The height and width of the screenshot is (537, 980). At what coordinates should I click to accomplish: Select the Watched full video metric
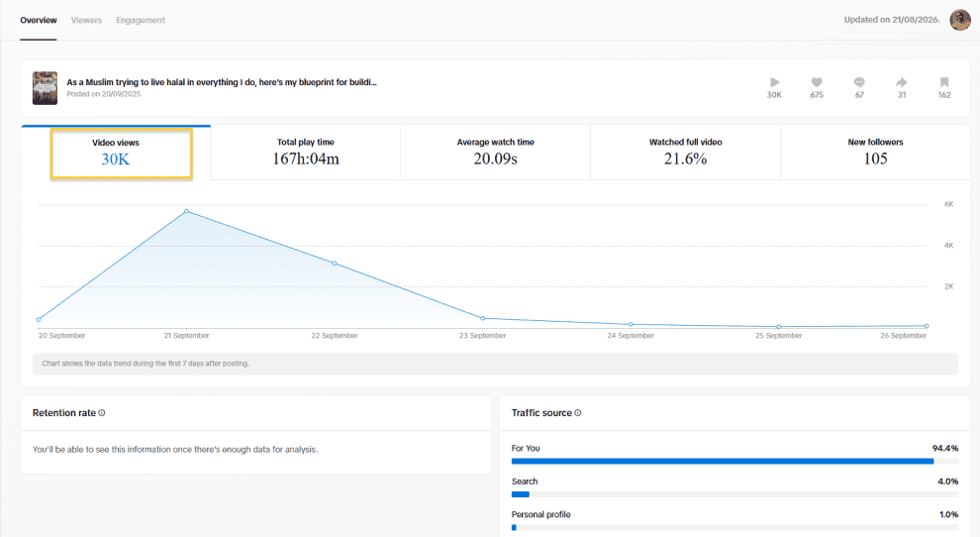[x=686, y=153]
